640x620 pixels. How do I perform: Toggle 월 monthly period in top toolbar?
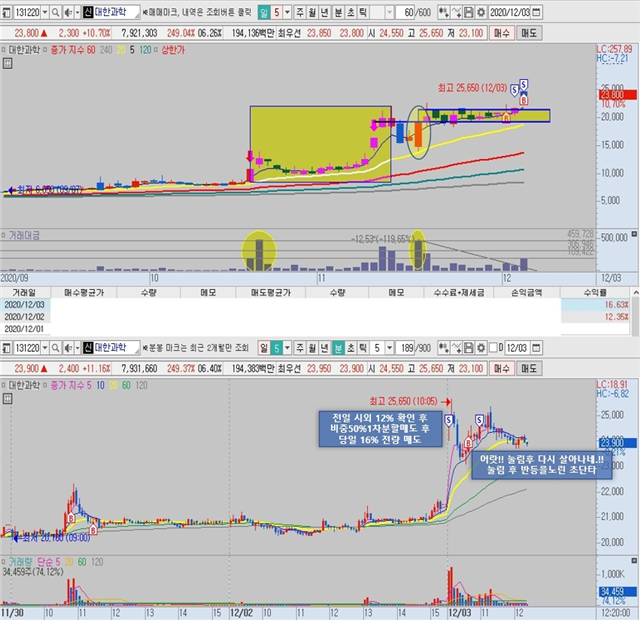click(312, 13)
